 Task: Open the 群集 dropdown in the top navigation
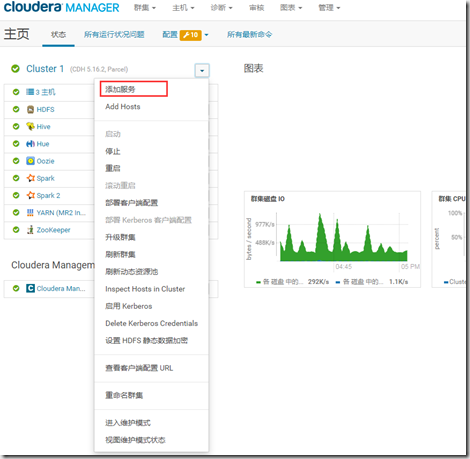(x=145, y=8)
